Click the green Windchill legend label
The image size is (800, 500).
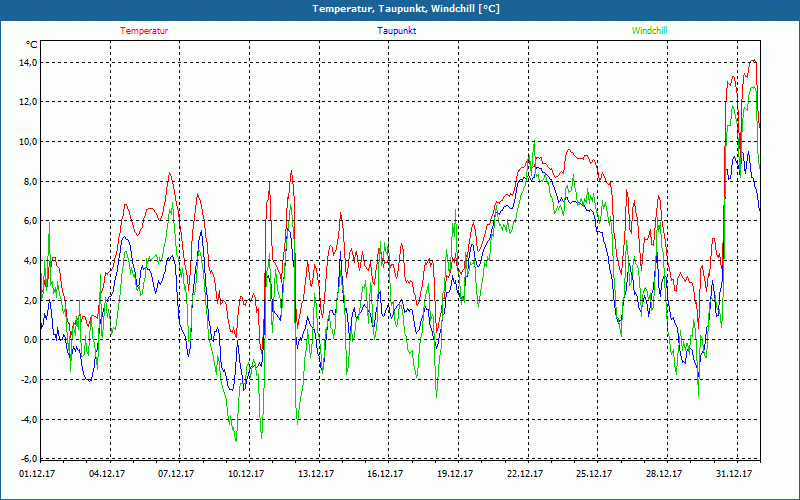click(x=649, y=31)
